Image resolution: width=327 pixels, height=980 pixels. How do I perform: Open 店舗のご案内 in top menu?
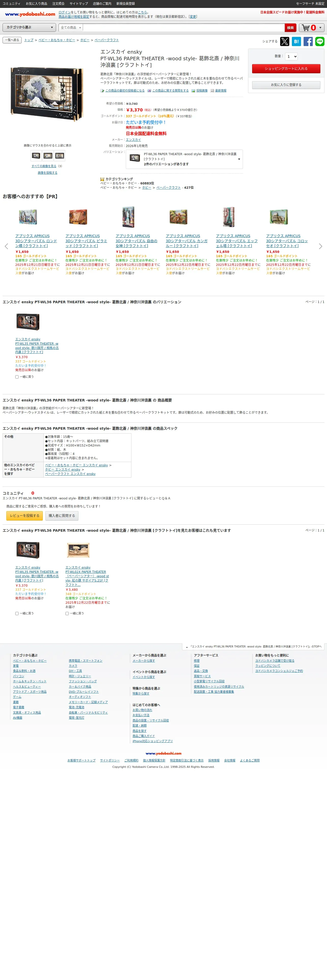click(102, 4)
